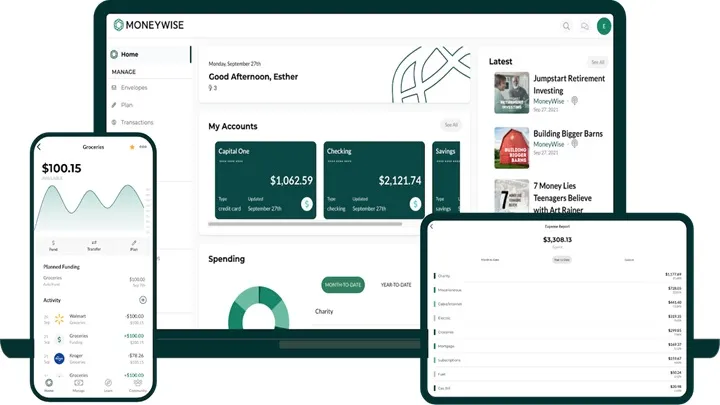
Task: Open Transactions from the sidebar
Action: pos(136,122)
